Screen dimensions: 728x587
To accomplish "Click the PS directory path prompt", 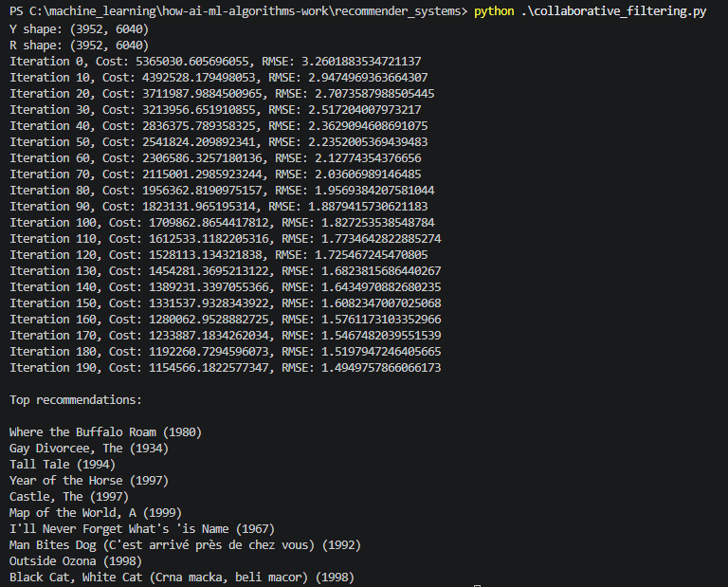I will [237, 12].
